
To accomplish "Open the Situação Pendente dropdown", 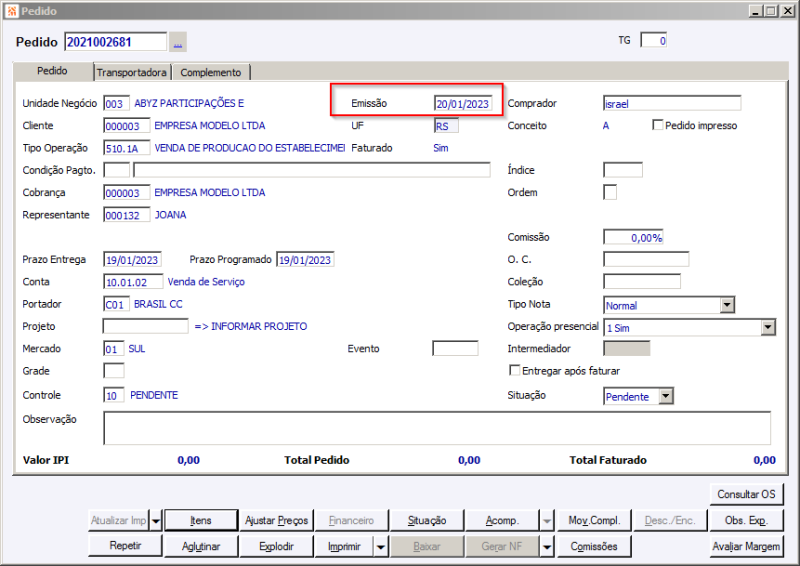I will (666, 396).
